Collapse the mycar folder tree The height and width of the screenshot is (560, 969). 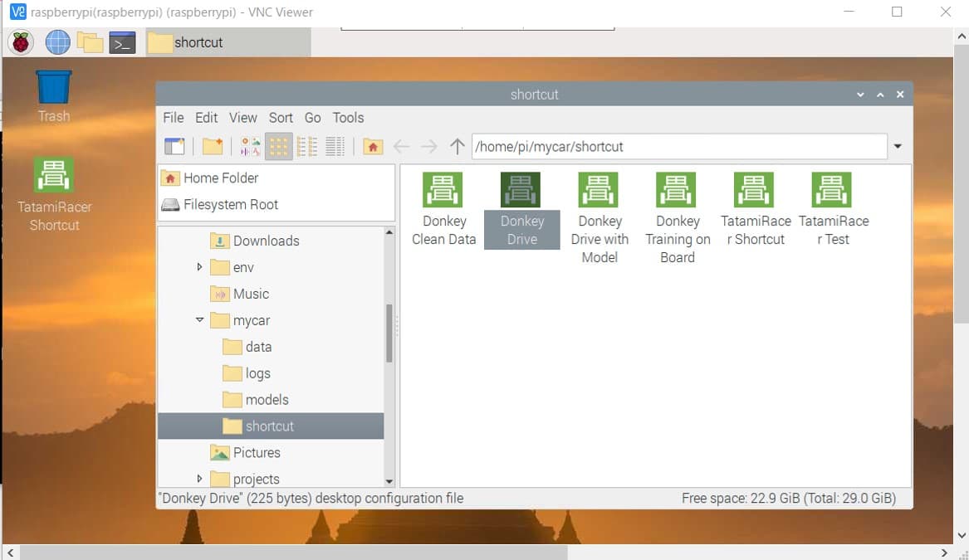[199, 320]
